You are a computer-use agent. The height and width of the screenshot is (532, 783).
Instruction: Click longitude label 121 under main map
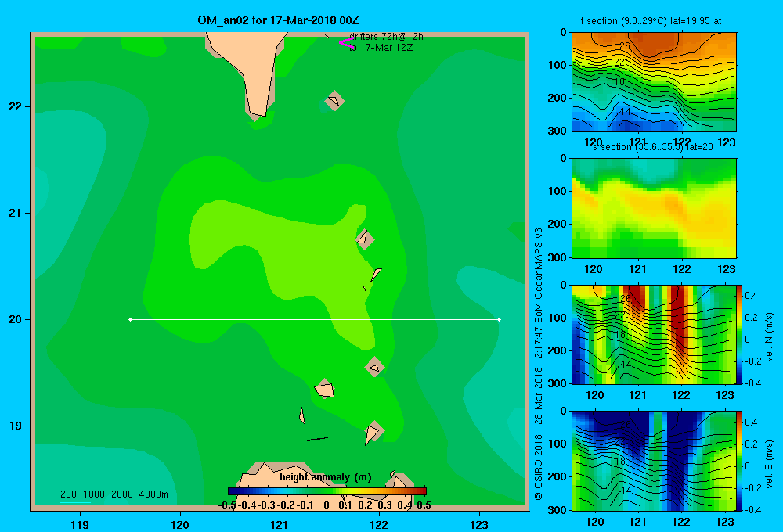[280, 524]
